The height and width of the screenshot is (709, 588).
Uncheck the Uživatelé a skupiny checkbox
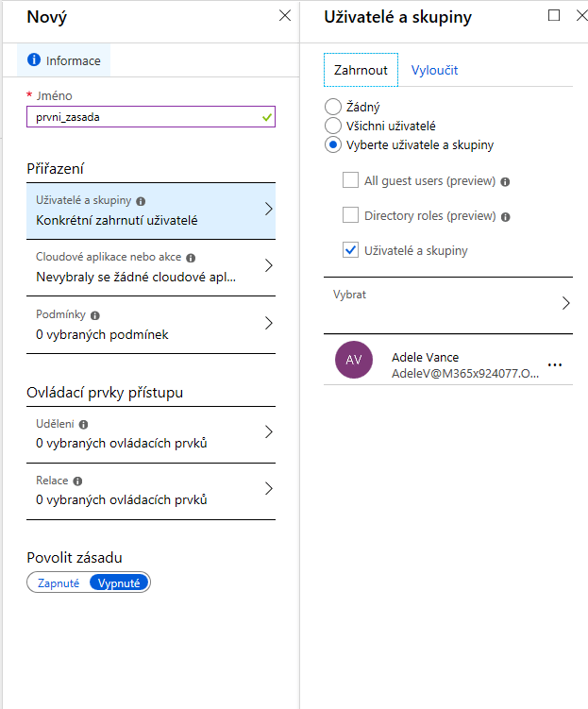click(x=350, y=250)
